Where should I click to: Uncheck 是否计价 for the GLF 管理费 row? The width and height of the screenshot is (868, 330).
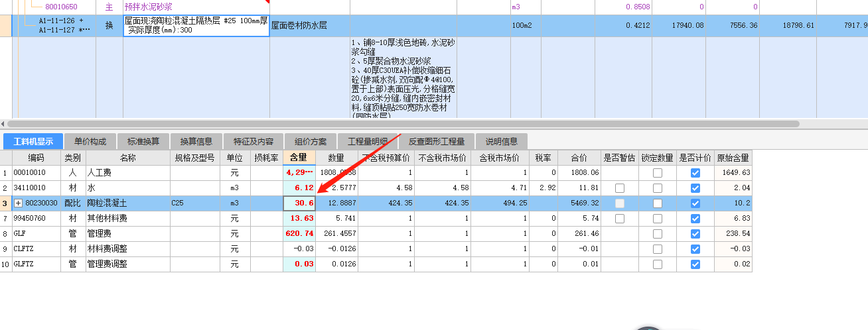coord(695,233)
